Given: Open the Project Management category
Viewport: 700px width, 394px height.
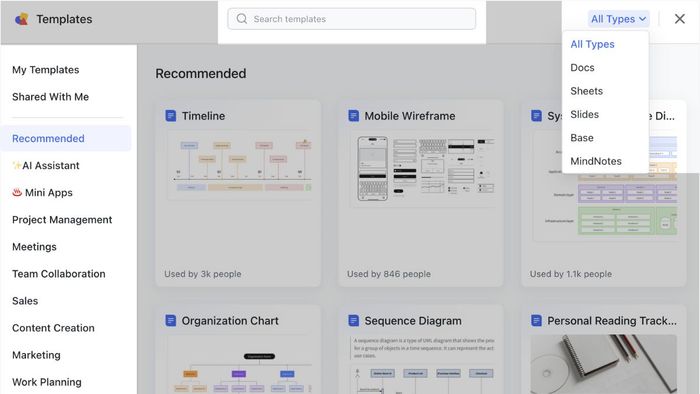Looking at the screenshot, I should (x=62, y=220).
